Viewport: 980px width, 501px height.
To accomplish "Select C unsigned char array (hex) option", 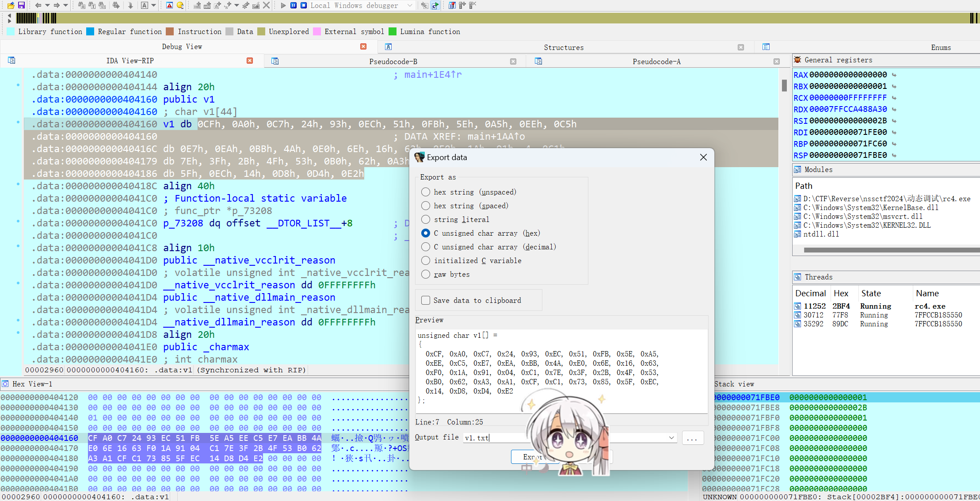I will click(x=426, y=233).
